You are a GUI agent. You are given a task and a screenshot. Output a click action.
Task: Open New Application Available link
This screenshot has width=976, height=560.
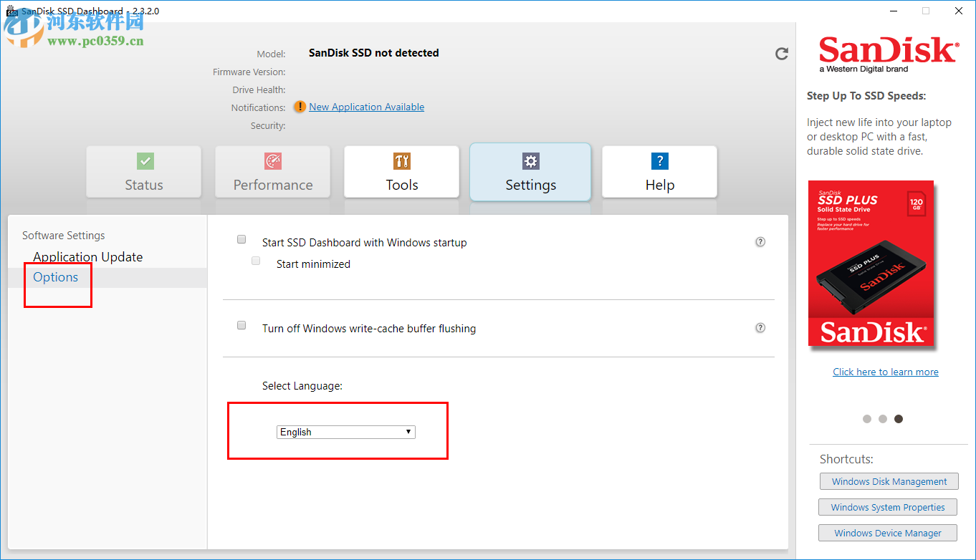tap(366, 107)
